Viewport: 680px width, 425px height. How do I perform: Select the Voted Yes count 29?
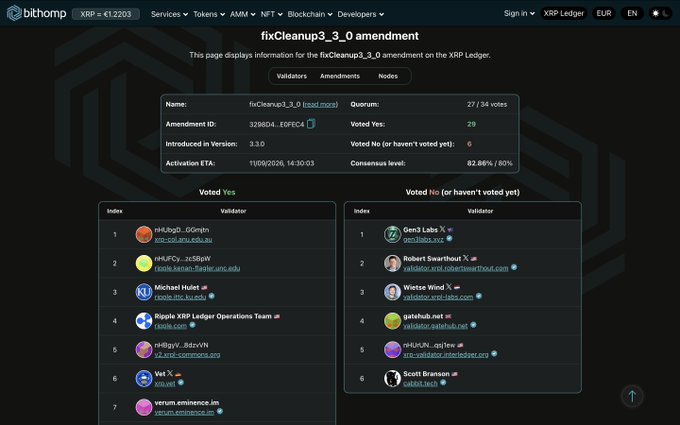[471, 124]
